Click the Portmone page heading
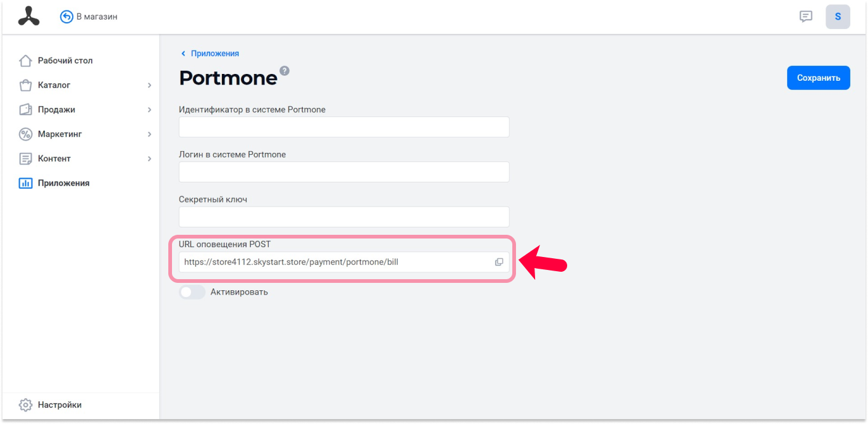 (x=228, y=78)
